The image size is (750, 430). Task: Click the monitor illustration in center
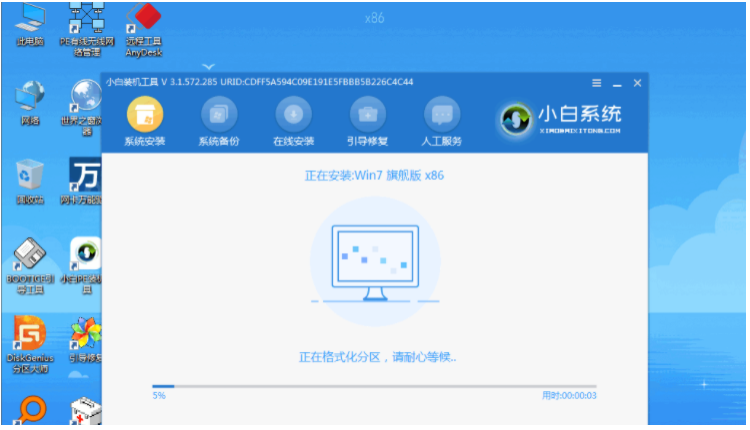pos(375,262)
